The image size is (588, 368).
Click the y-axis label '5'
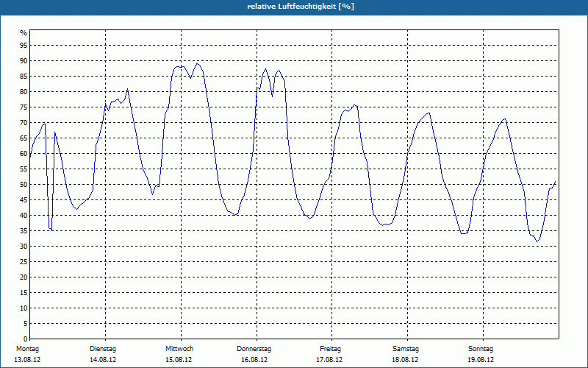tap(26, 323)
